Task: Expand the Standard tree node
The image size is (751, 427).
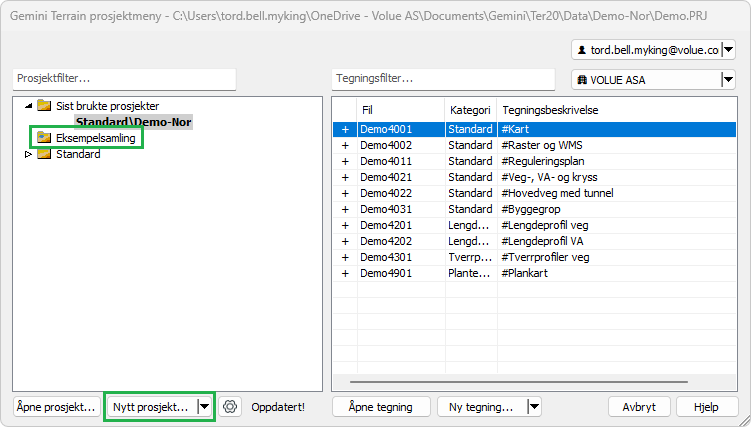Action: (x=28, y=154)
